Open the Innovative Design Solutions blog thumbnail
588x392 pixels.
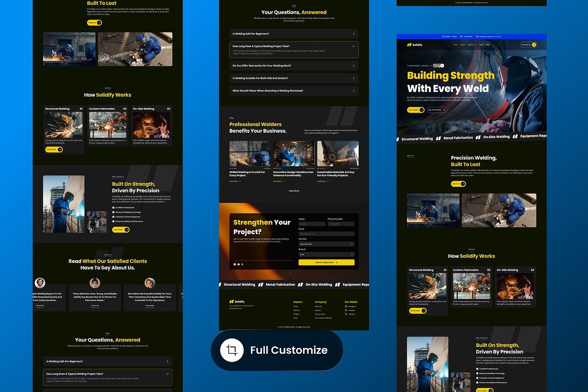tap(294, 154)
